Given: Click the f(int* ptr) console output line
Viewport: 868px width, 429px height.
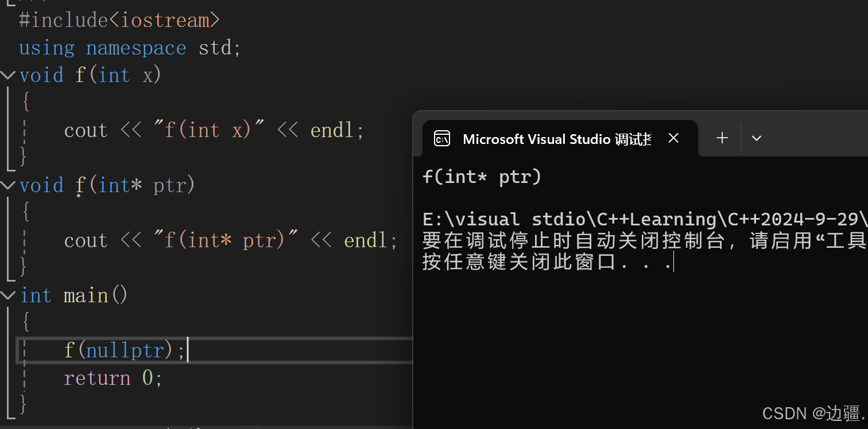Looking at the screenshot, I should (482, 177).
